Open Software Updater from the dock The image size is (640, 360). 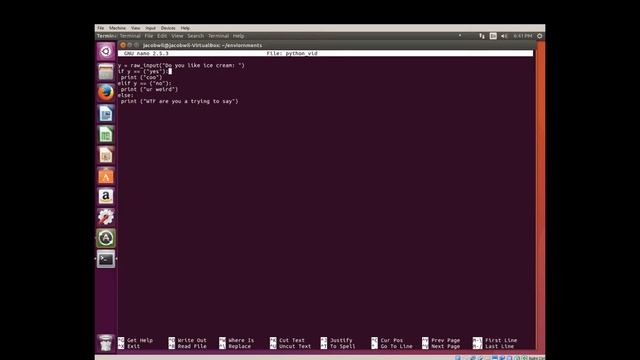106,238
